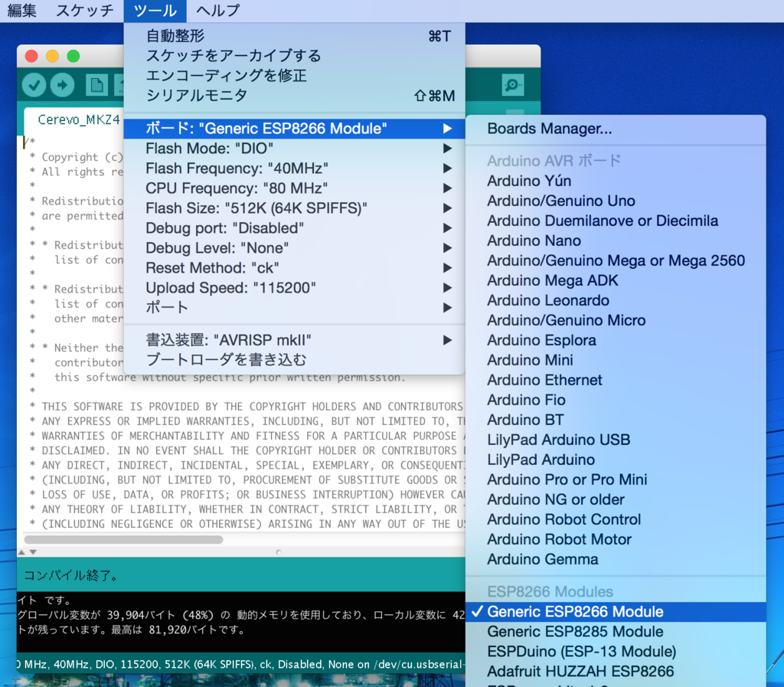Open the スケッチ menu

click(84, 11)
